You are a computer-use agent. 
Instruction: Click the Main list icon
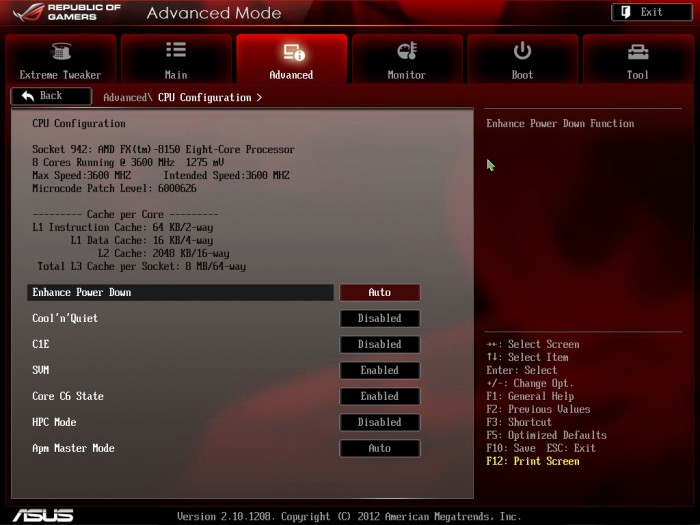pos(176,50)
